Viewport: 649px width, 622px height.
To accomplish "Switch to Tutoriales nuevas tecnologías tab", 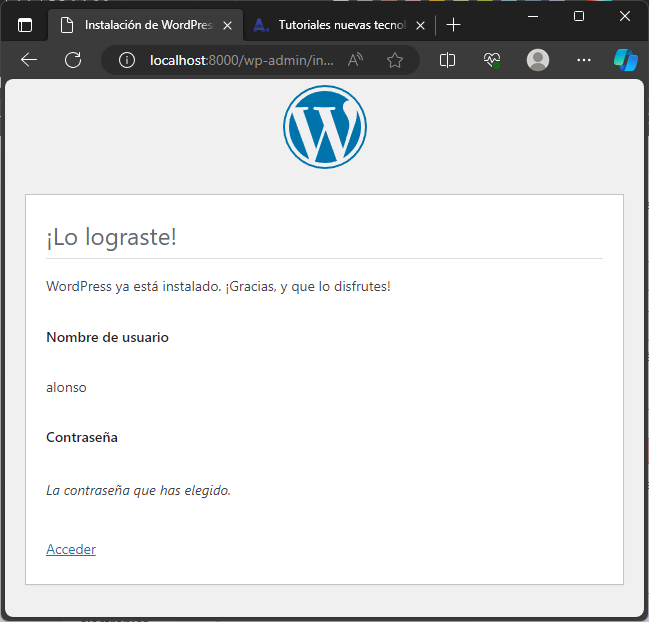I will 339,25.
